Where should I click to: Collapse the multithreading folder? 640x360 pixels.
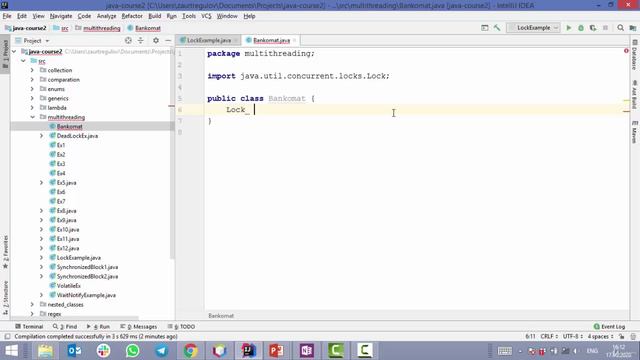point(32,117)
